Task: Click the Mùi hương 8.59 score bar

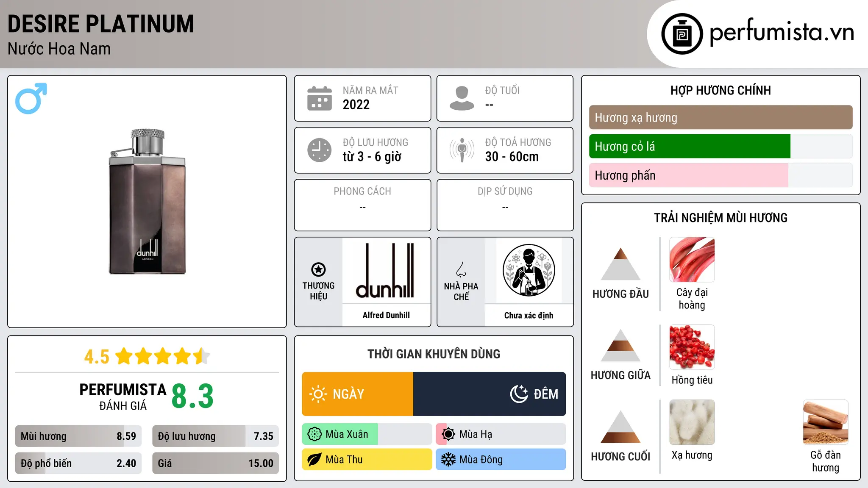Action: pyautogui.click(x=78, y=436)
